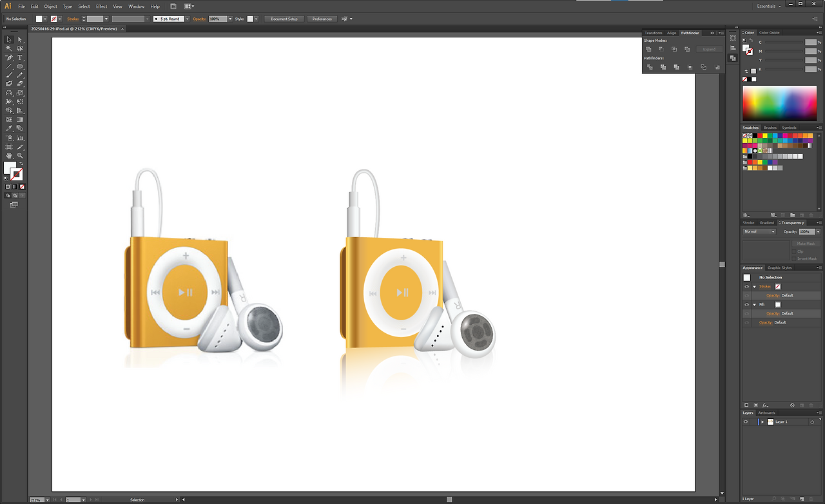Click the Unite shape mode icon
This screenshot has width=825, height=504.
tap(648, 49)
